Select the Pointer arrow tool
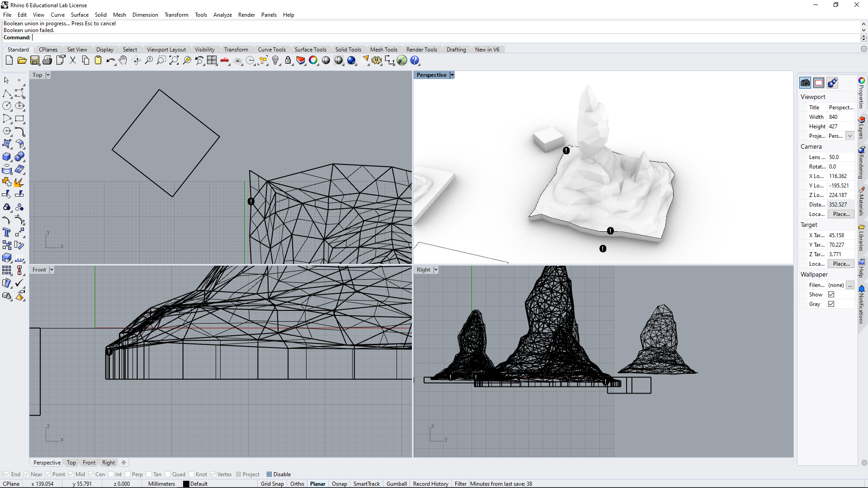The width and height of the screenshot is (868, 488). (6, 80)
